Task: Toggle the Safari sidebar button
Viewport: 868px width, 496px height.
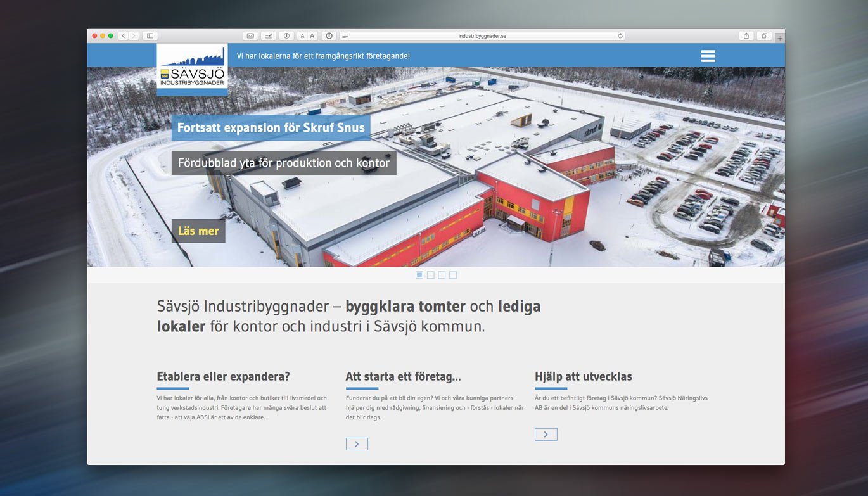Action: (150, 36)
